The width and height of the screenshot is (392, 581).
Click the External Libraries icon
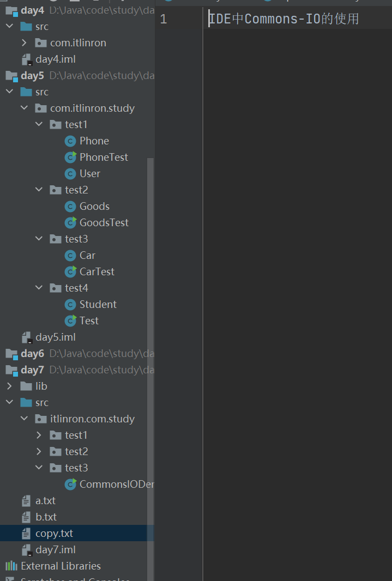point(12,566)
